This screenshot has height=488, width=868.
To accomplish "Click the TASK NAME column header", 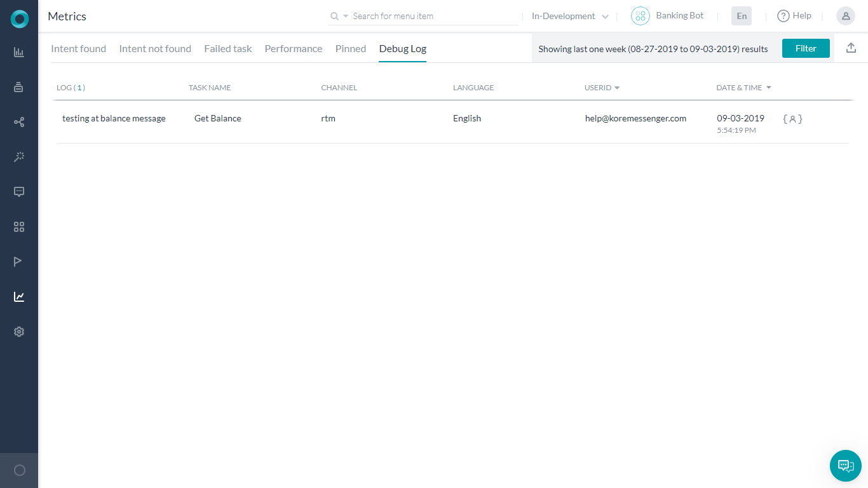I will pyautogui.click(x=210, y=88).
